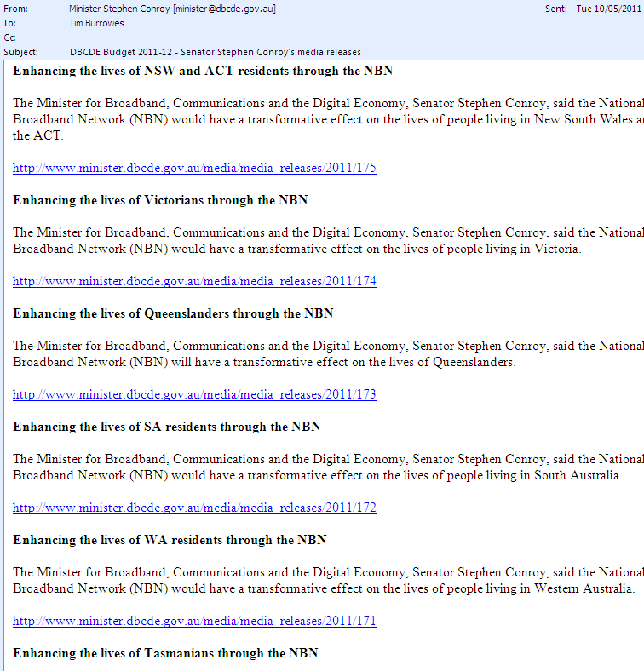Click the NSW and ACT residents heading
The image size is (644, 671).
203,71
